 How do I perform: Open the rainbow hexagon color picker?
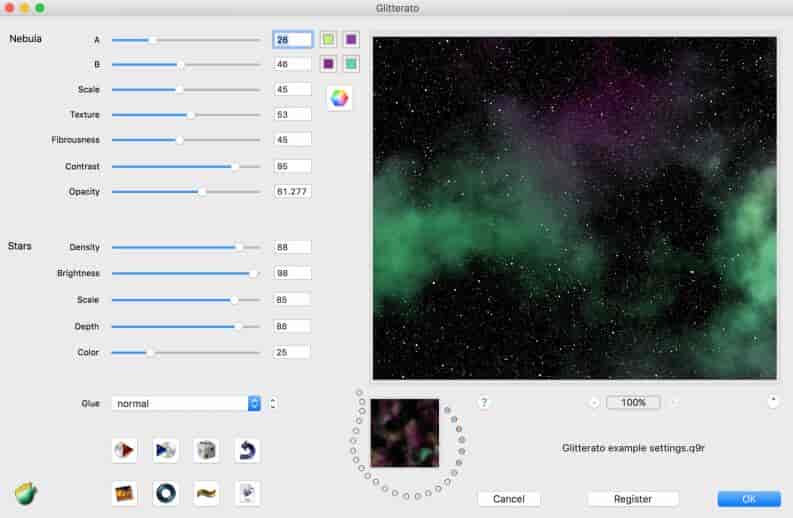click(339, 98)
